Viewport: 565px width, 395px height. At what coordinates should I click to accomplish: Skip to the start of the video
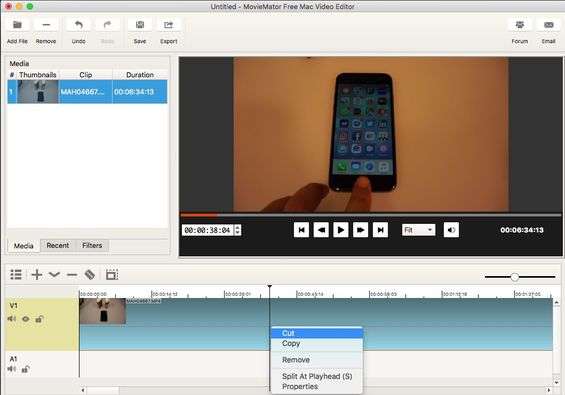pos(302,230)
